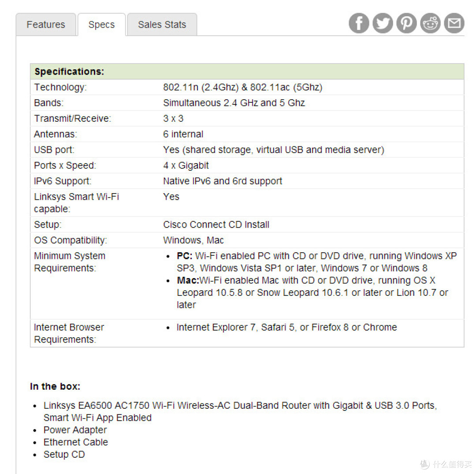This screenshot has width=476, height=474.
Task: Click the USB port row description
Action: tap(274, 150)
